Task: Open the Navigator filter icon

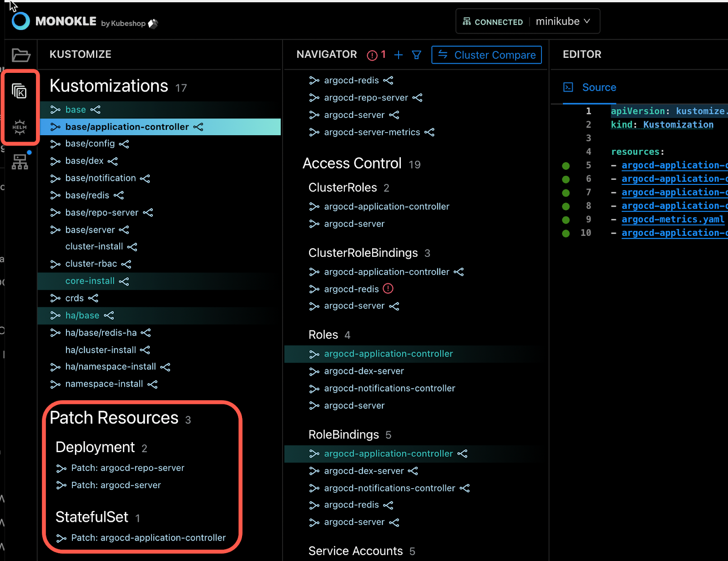Action: coord(416,55)
